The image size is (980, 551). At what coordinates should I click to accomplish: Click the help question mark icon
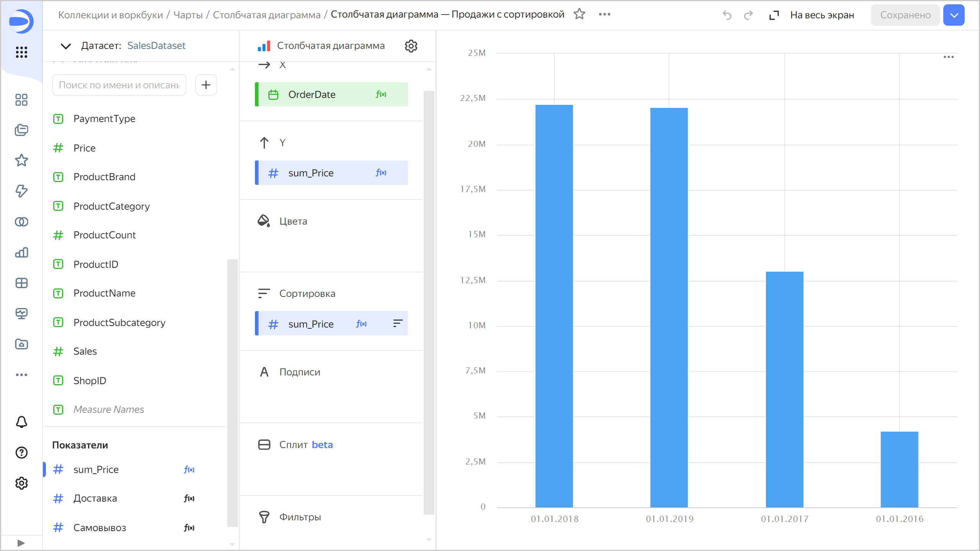[21, 453]
